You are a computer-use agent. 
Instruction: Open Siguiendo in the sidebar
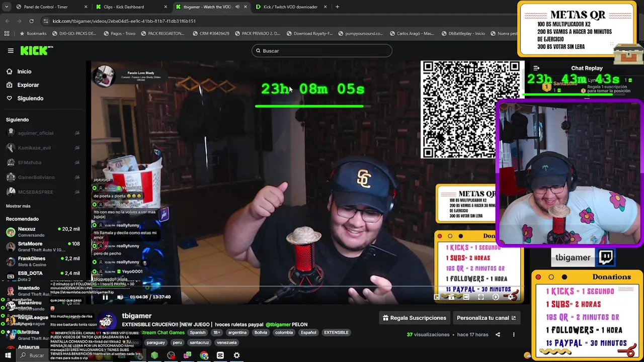[x=30, y=98]
